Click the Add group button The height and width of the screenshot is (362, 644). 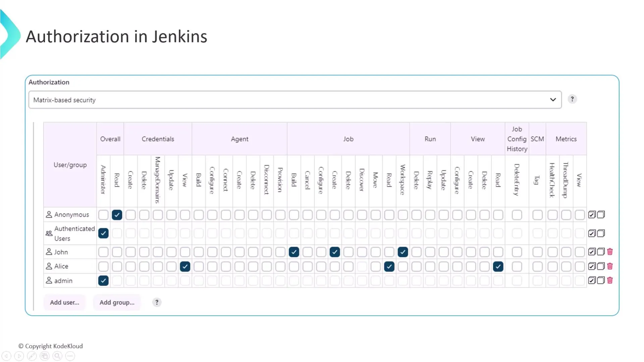(117, 302)
